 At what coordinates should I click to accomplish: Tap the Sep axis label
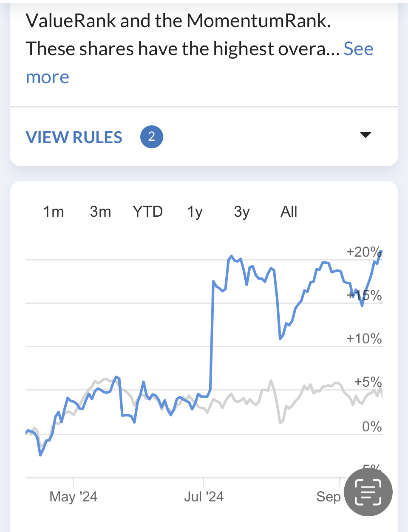click(329, 496)
